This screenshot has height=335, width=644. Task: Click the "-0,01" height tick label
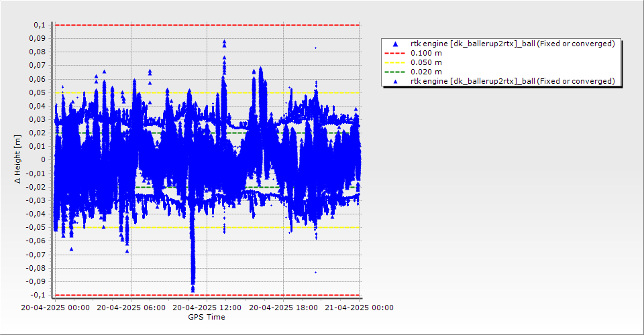tap(36, 174)
